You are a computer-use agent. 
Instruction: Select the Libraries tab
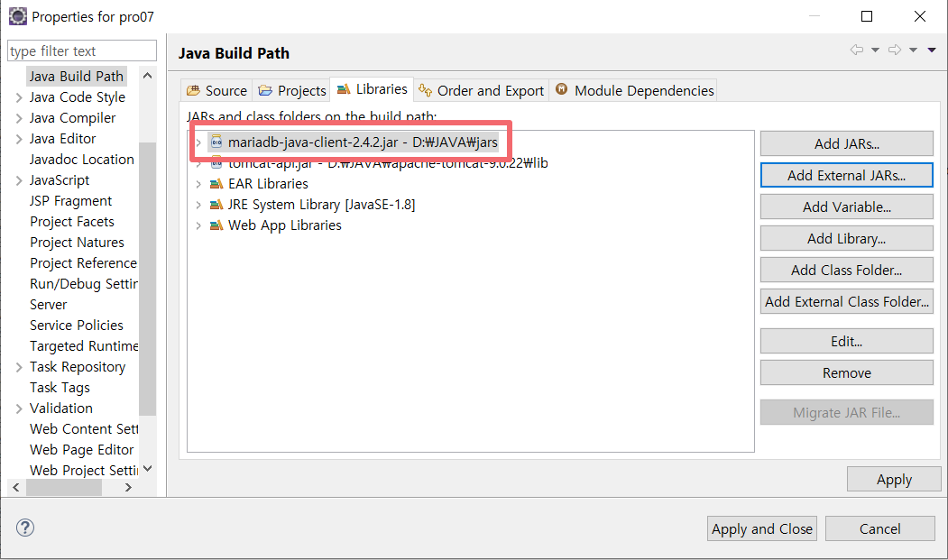tap(372, 89)
